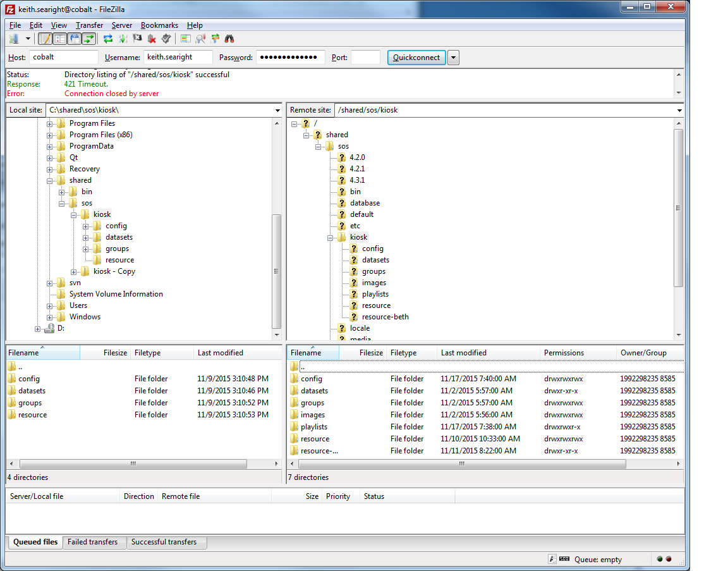Toggle processing of the transfer queue
This screenshot has height=571, width=728.
(x=123, y=39)
